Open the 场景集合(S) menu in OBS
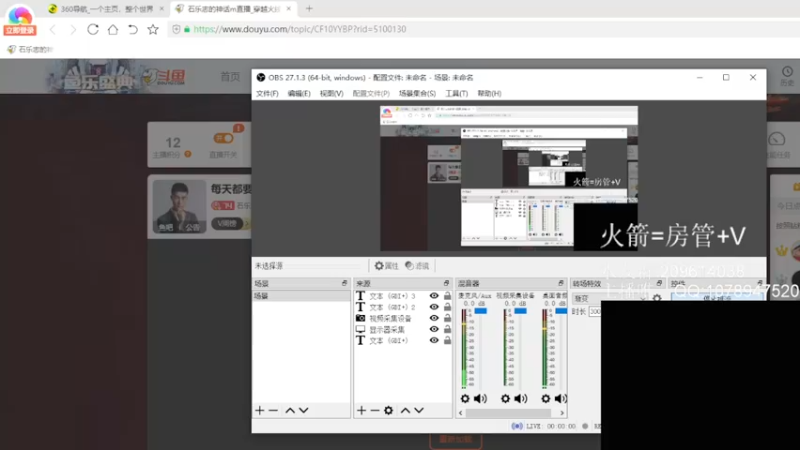This screenshot has height=450, width=800. point(417,93)
